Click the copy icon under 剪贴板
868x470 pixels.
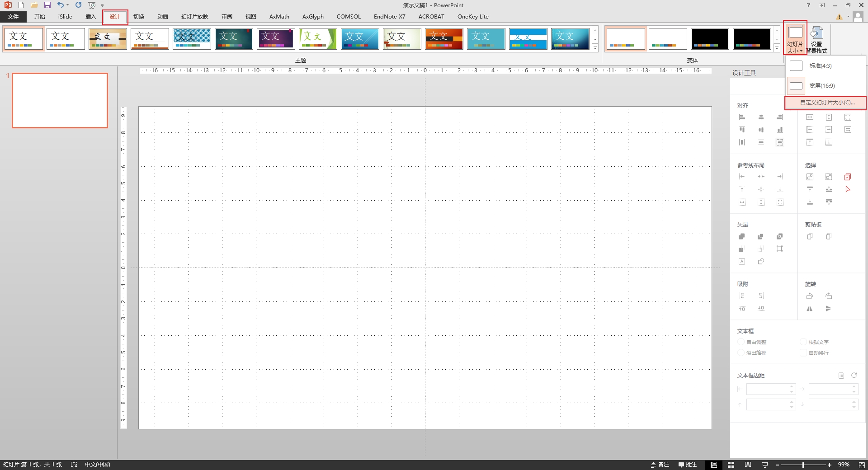[x=810, y=236]
